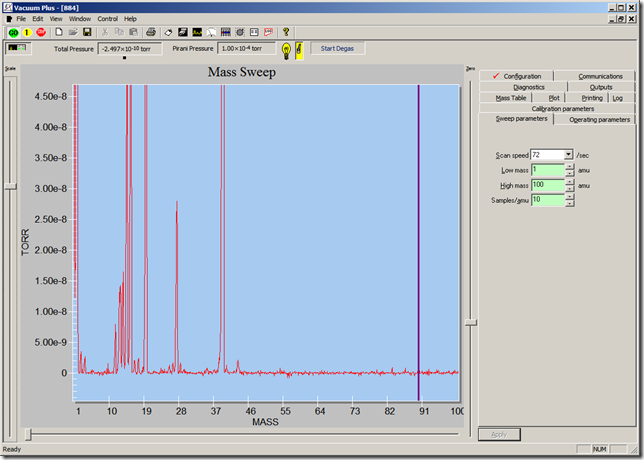The height and width of the screenshot is (460, 644).
Task: Increase the Samples/amu value
Action: (x=570, y=197)
